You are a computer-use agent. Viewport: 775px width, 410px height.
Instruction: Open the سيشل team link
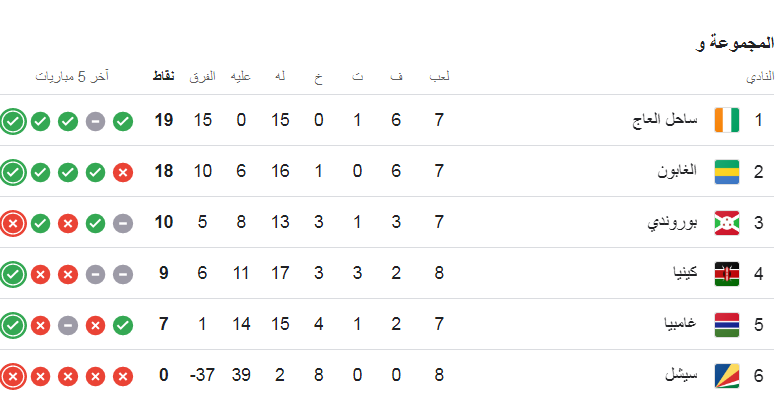click(684, 376)
